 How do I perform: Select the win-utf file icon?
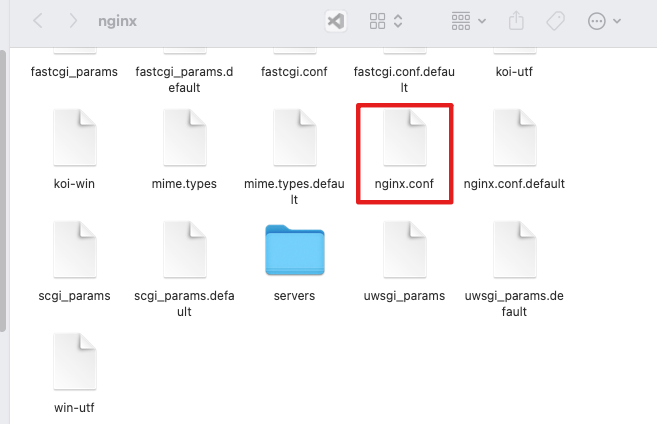(x=75, y=361)
